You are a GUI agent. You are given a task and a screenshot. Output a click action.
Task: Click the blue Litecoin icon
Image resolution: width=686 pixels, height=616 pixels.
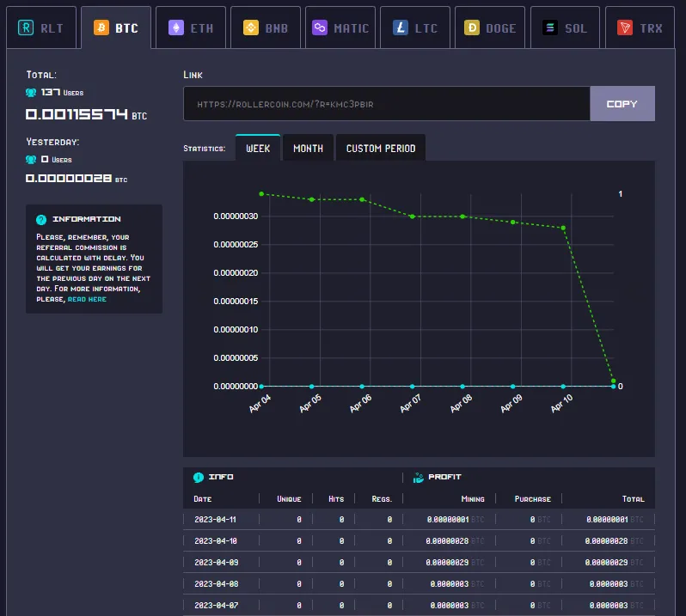(401, 27)
